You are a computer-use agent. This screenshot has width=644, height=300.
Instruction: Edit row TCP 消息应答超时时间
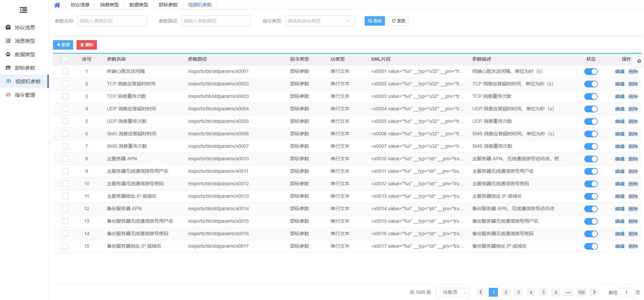coord(620,84)
